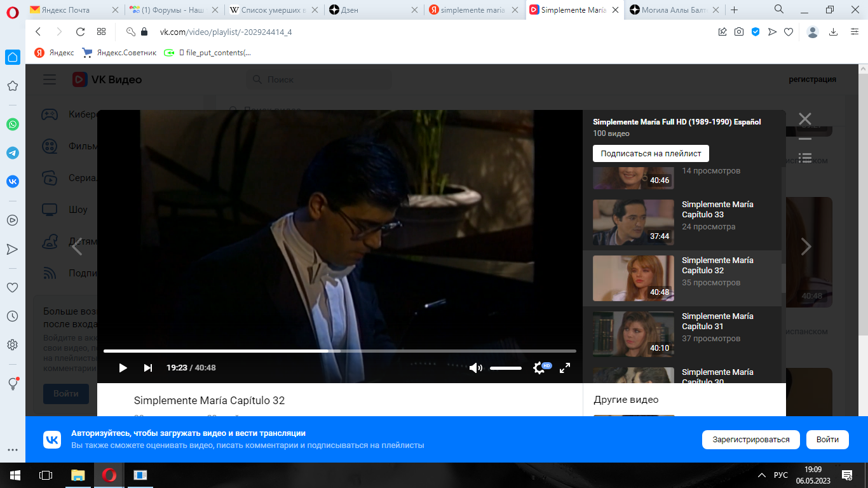Click browser back button
This screenshot has width=868, height=488.
pos(38,32)
